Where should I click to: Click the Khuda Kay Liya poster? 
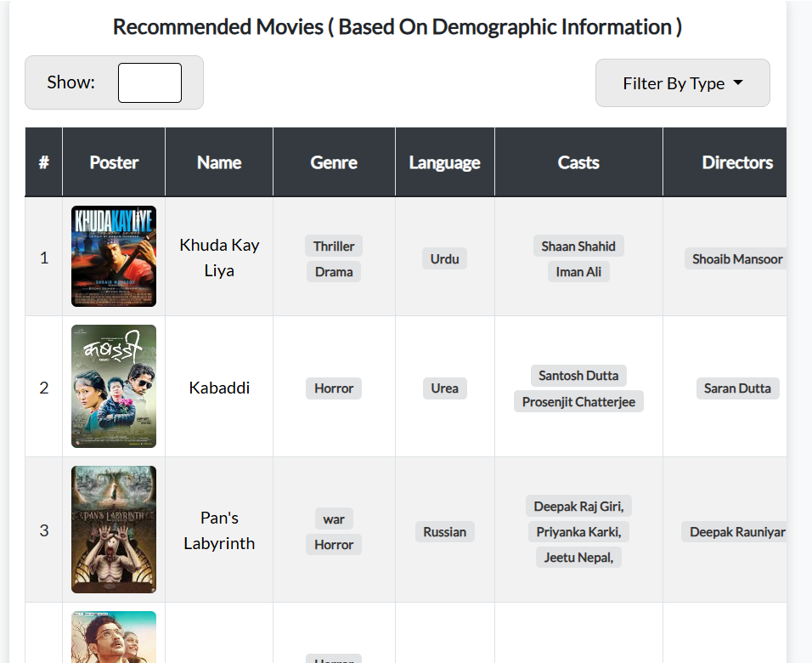point(114,257)
